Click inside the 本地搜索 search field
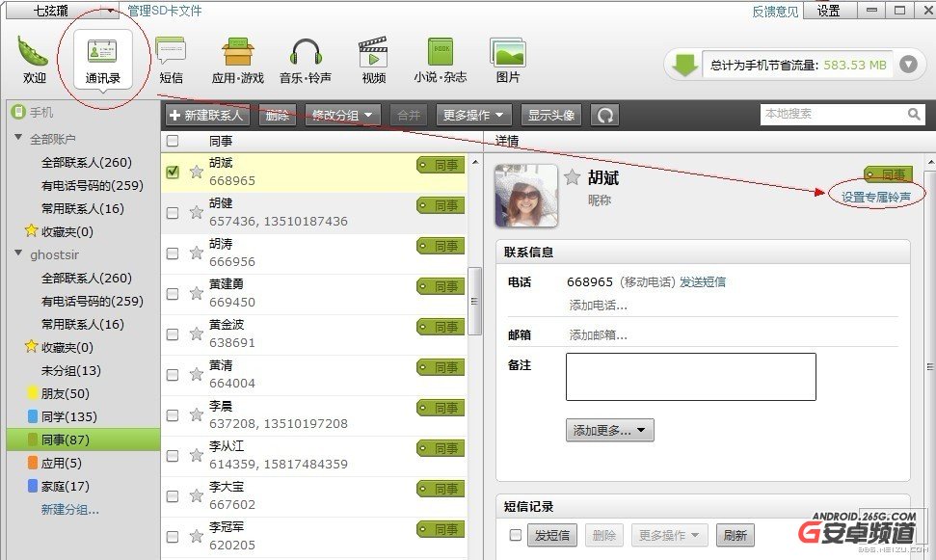 (x=839, y=114)
